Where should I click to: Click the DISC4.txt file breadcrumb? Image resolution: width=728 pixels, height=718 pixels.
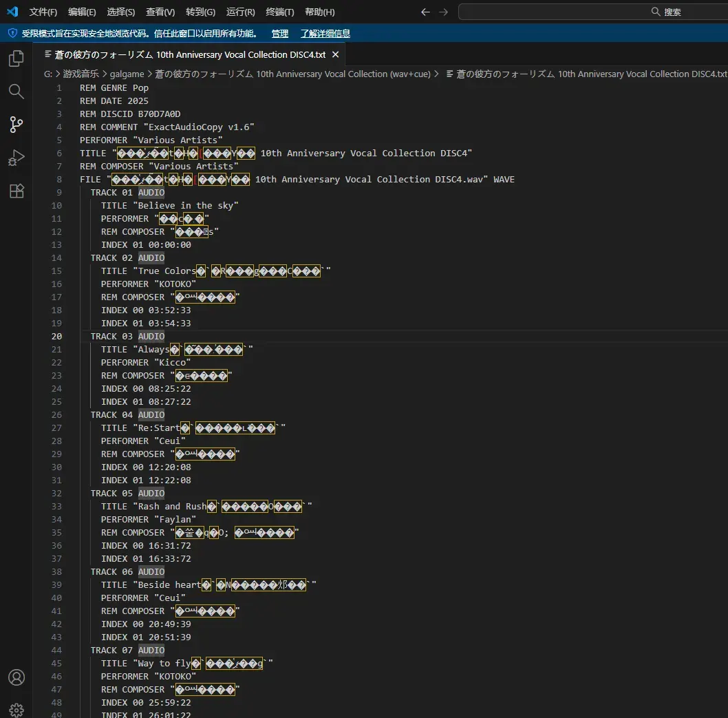(x=587, y=74)
